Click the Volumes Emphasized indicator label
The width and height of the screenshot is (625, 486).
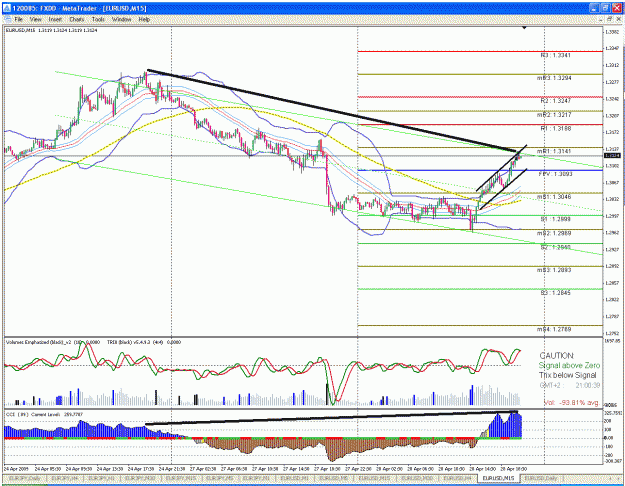pos(53,342)
